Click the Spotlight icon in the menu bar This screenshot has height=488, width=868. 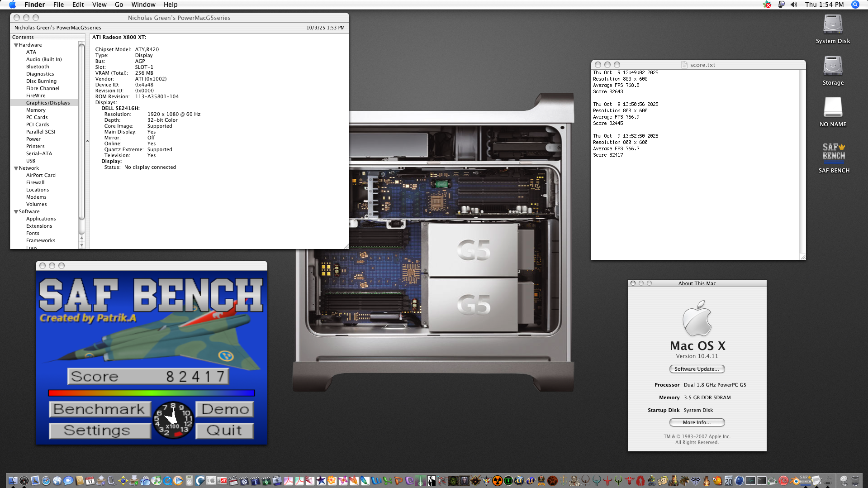pos(855,5)
